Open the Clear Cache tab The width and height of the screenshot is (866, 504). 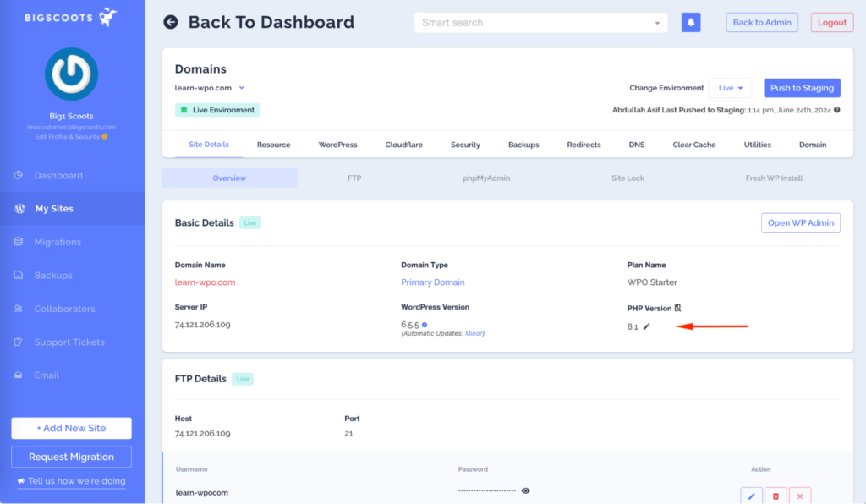693,145
